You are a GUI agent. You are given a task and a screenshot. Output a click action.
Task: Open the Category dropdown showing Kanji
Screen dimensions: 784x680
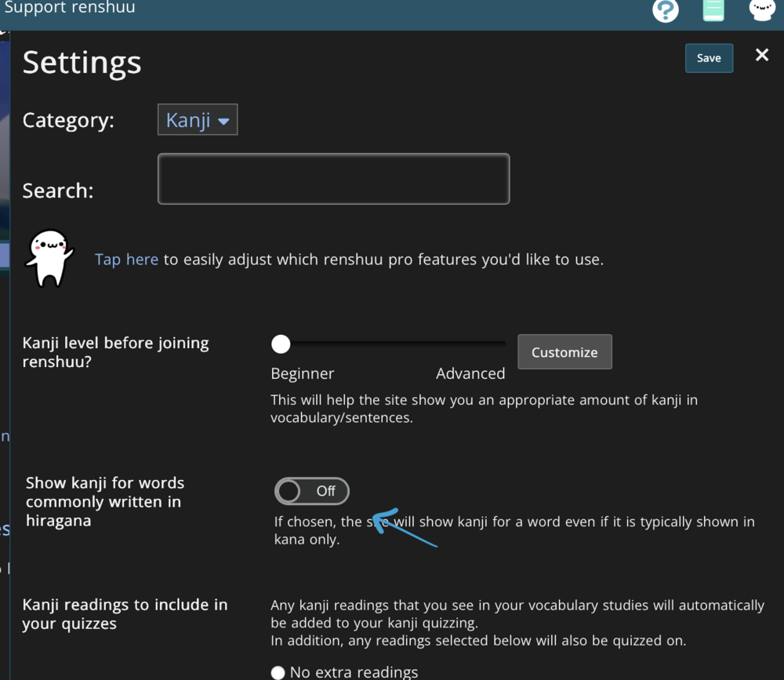click(198, 120)
